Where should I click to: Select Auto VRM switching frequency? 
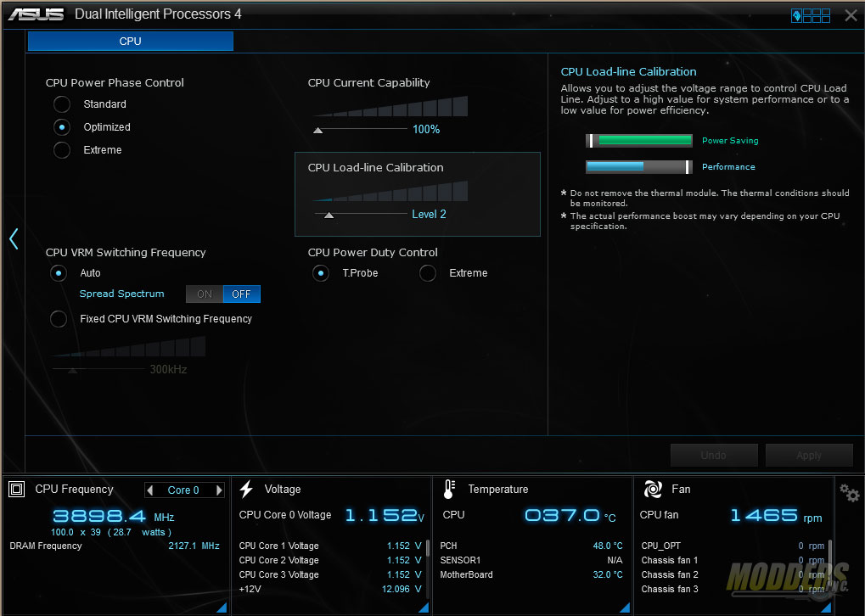tap(59, 273)
